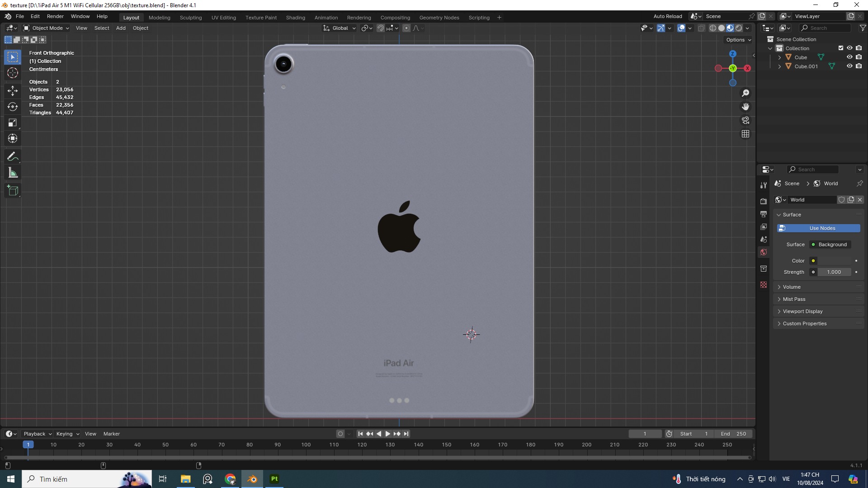Open the Object Mode dropdown
The width and height of the screenshot is (868, 488).
point(46,28)
